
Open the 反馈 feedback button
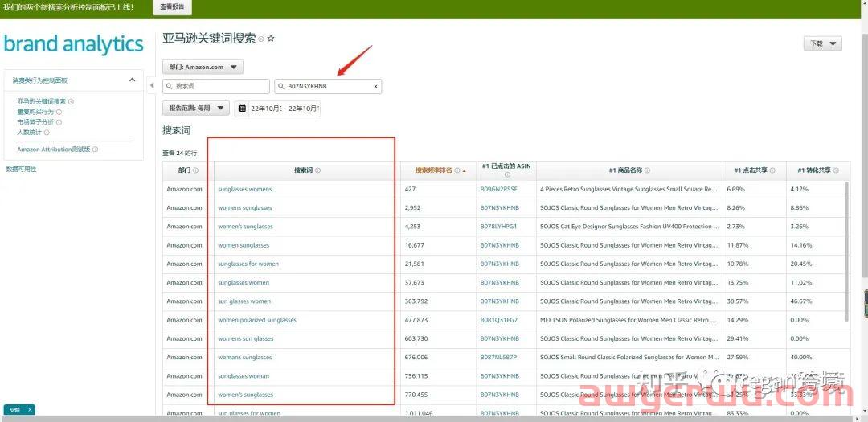coord(14,409)
